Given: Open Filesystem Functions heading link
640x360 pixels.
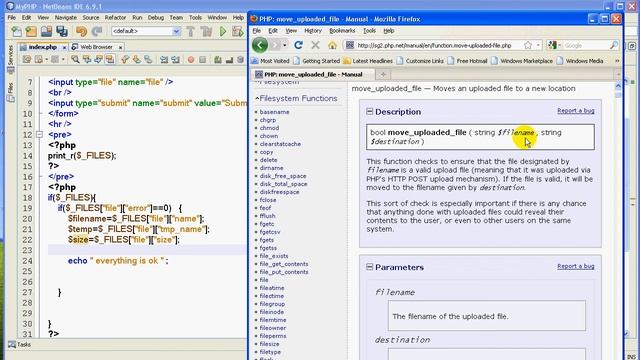Looking at the screenshot, I should (298, 98).
